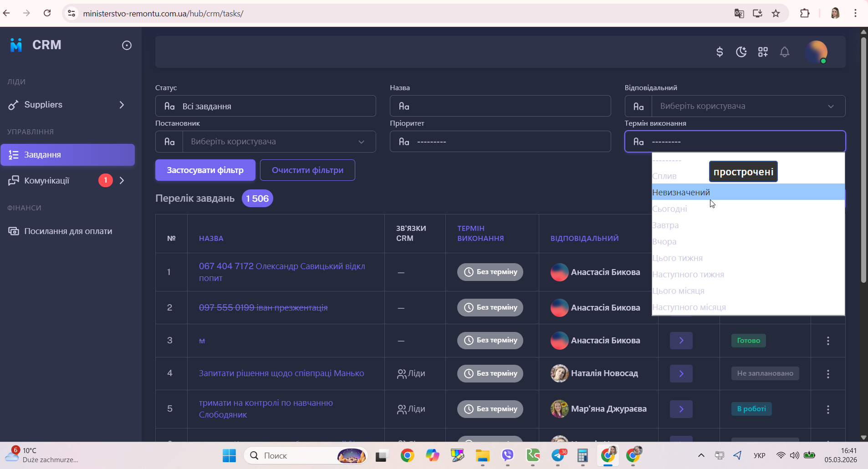Open the user profile avatar in CRM header

[816, 52]
